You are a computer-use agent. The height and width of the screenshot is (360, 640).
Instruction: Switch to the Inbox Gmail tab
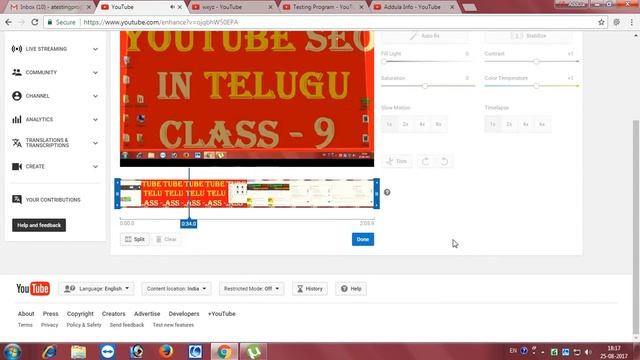[50, 7]
